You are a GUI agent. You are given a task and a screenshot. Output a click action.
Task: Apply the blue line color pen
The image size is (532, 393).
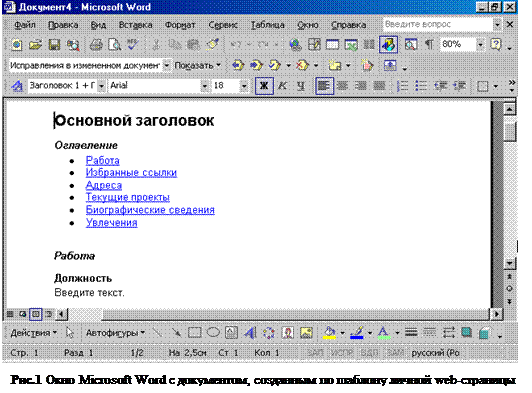[357, 333]
